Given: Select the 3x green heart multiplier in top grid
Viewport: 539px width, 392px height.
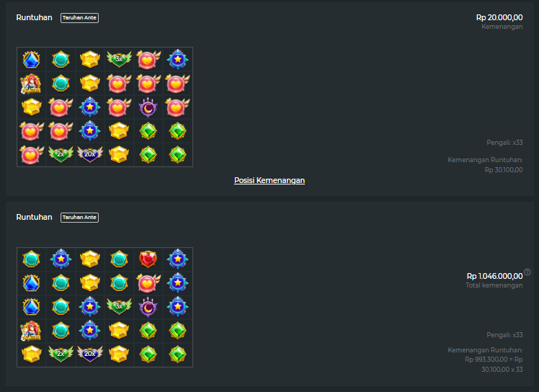Looking at the screenshot, I should [119, 59].
